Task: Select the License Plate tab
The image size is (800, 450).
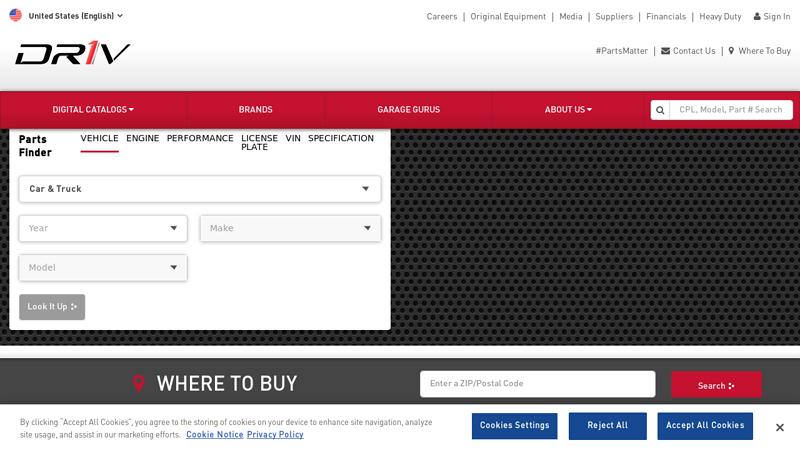Action: 259,142
